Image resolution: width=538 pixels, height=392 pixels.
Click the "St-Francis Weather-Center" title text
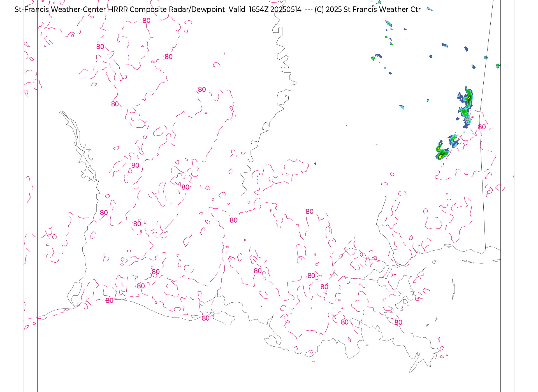pos(60,10)
